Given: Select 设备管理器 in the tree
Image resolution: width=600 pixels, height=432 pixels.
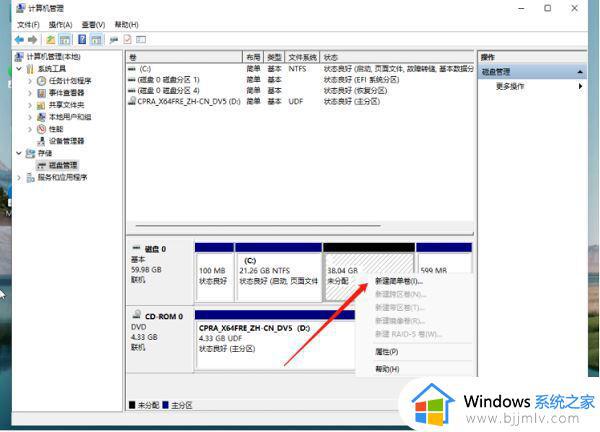Looking at the screenshot, I should pos(67,141).
